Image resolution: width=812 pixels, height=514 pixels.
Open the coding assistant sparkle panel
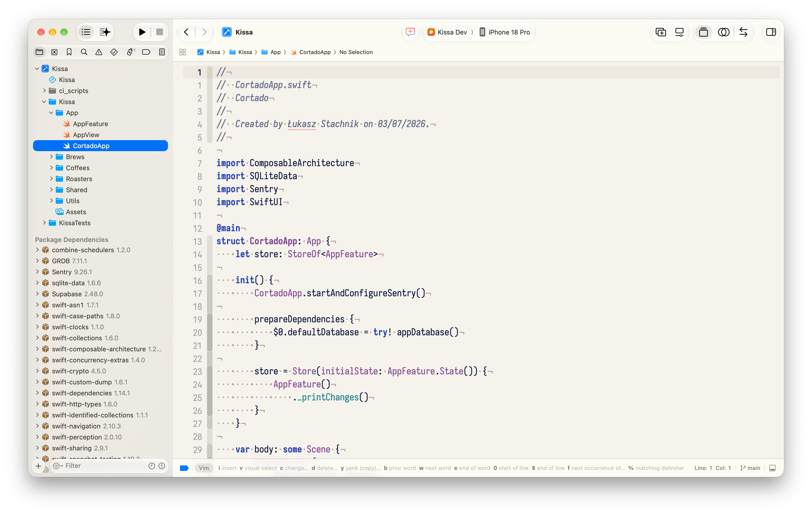pyautogui.click(x=105, y=32)
